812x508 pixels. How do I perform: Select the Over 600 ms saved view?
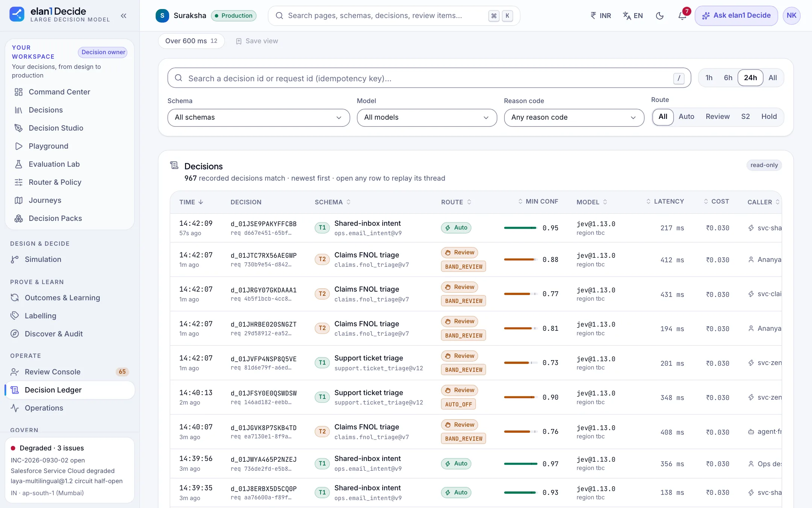[x=191, y=41]
